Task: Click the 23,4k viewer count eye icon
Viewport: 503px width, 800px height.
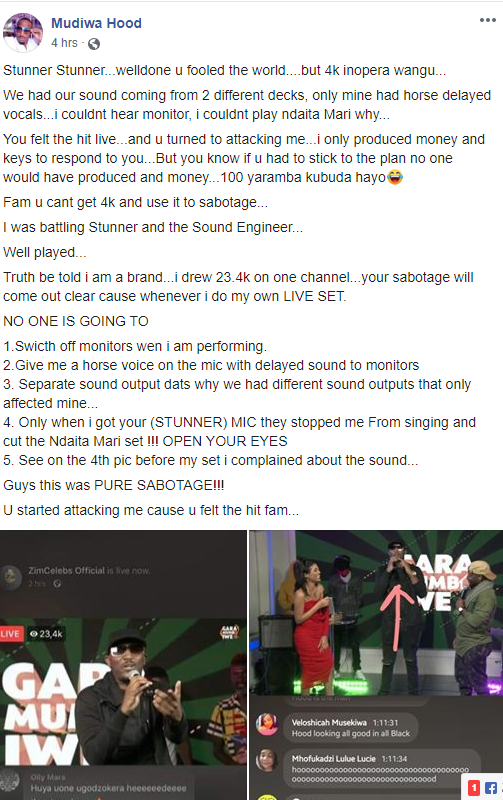Action: point(34,634)
